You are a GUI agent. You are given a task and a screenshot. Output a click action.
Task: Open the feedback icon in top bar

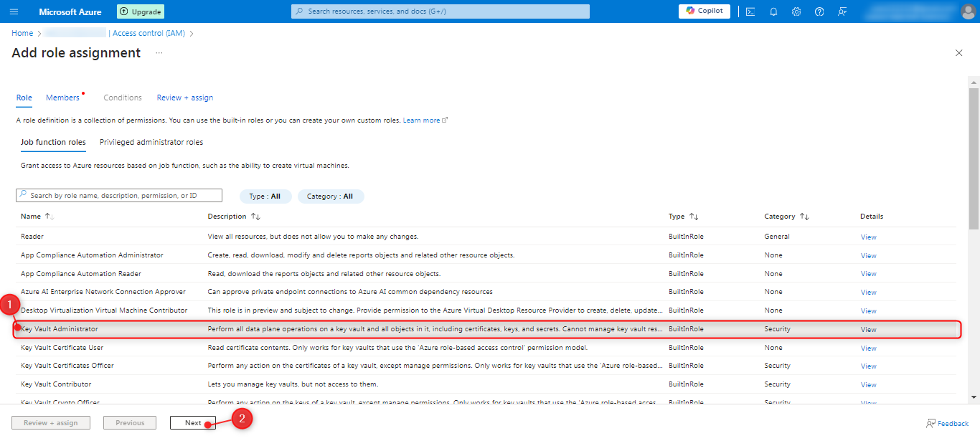(842, 11)
